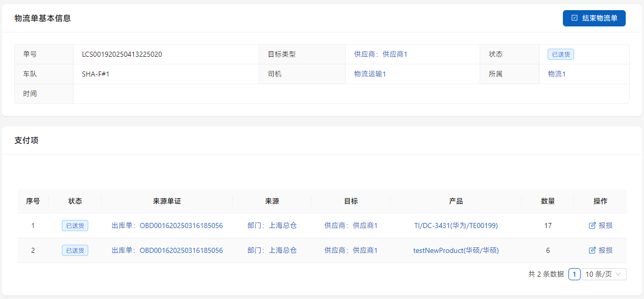Screen dimensions: 644x299
Task: Open the 物流运输1 driver link
Action: [x=370, y=74]
